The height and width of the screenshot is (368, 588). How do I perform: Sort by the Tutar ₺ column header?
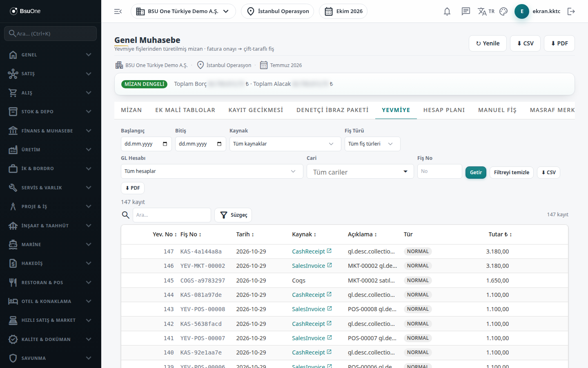click(x=500, y=234)
